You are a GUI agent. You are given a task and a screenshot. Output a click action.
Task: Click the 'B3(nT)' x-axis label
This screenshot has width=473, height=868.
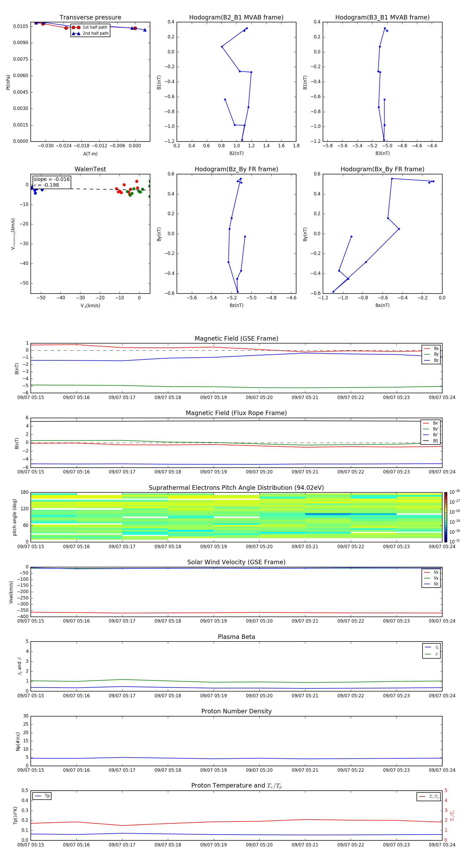pyautogui.click(x=382, y=153)
